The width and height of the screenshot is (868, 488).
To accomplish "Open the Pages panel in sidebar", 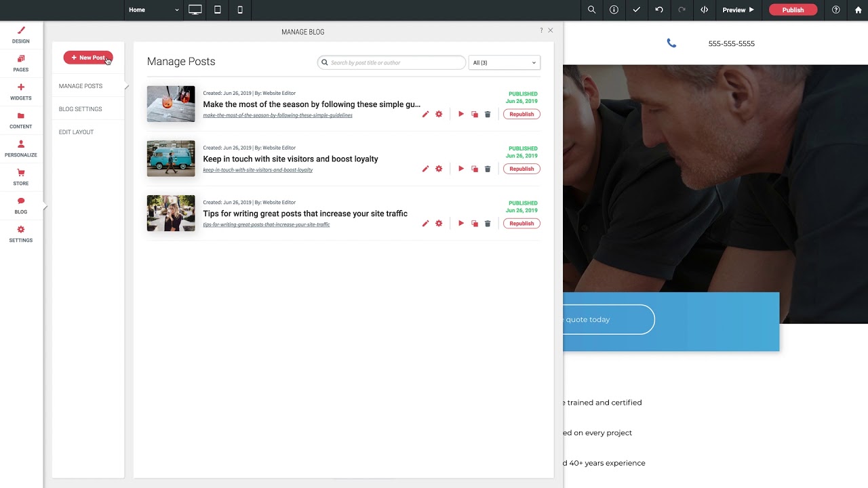I will click(x=21, y=64).
